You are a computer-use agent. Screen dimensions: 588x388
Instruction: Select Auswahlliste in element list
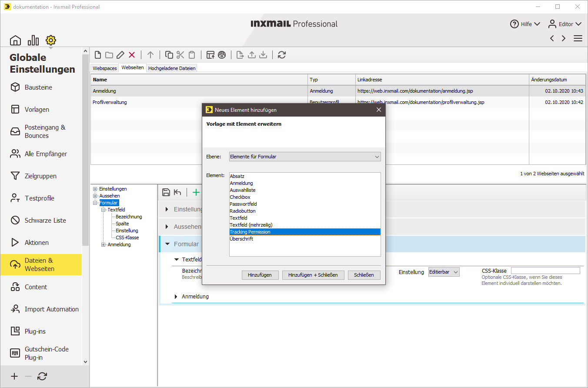coord(305,190)
